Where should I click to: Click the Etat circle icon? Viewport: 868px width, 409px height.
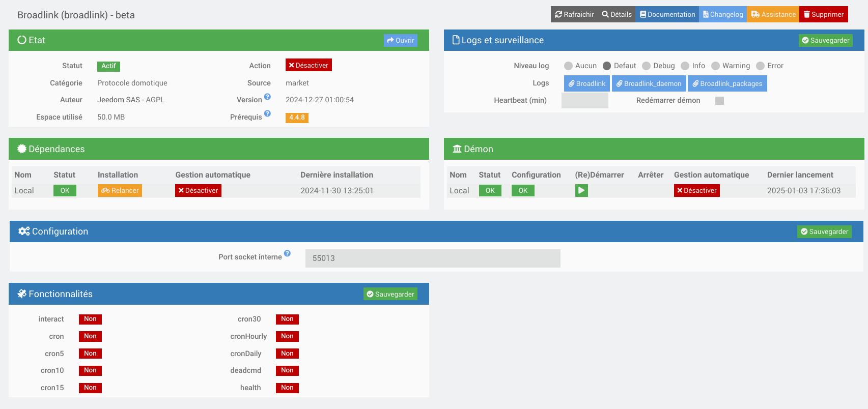22,40
